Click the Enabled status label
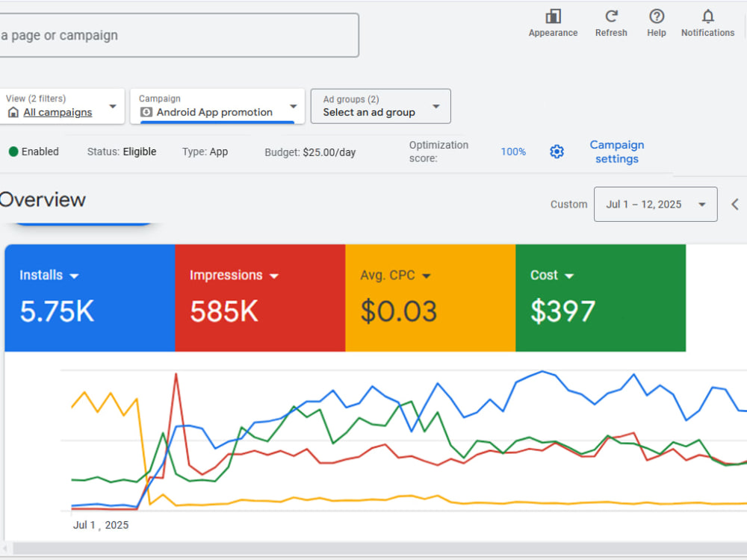 coord(40,152)
